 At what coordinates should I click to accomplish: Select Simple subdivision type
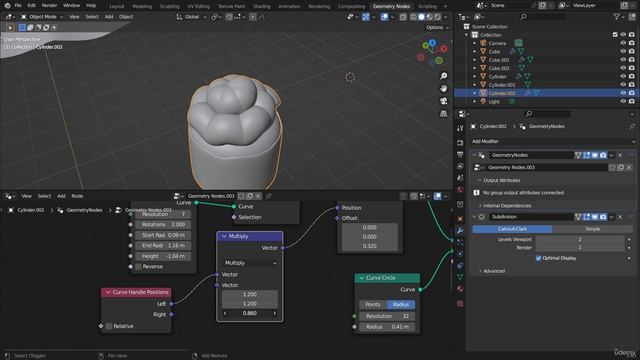tap(592, 229)
